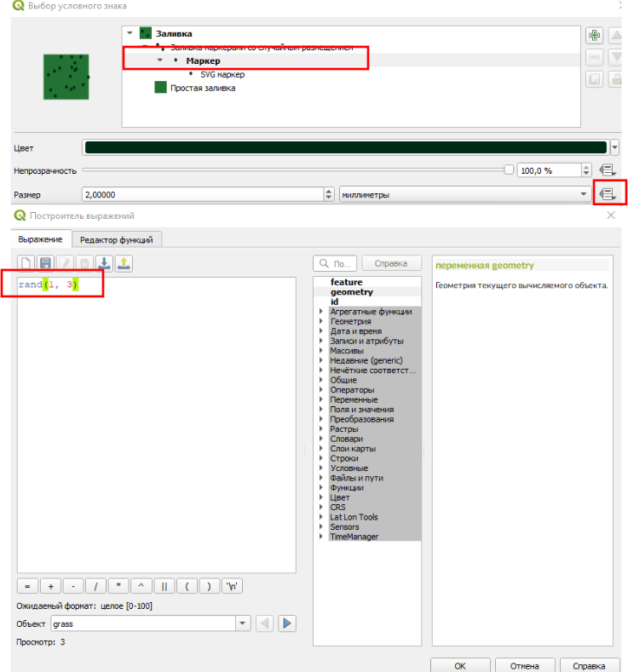Click the Размер value field
This screenshot has width=628, height=672.
(203, 194)
